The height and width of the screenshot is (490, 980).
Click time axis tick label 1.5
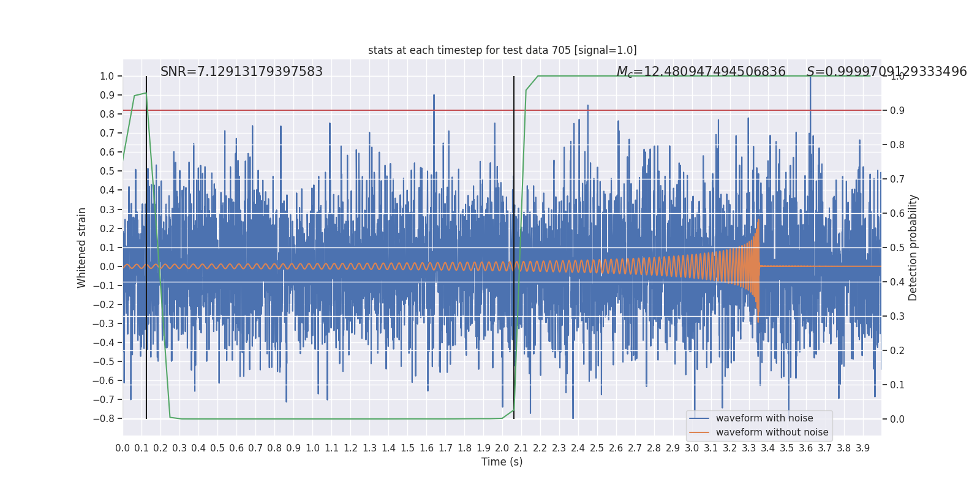[x=407, y=448]
